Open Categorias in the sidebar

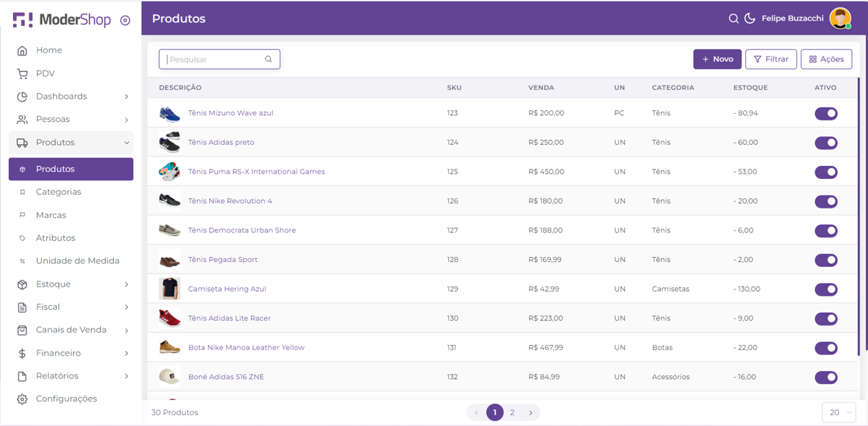coord(58,192)
